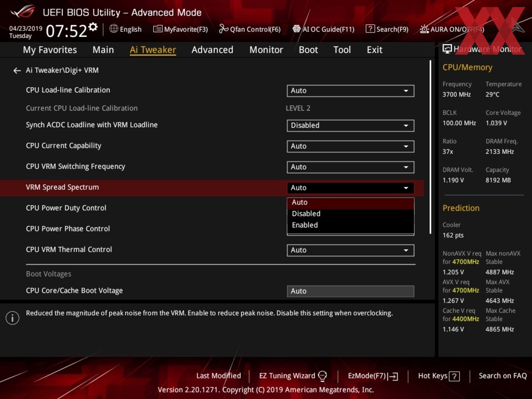
Task: Select the VRM Spread Spectrum label
Action: [62, 187]
